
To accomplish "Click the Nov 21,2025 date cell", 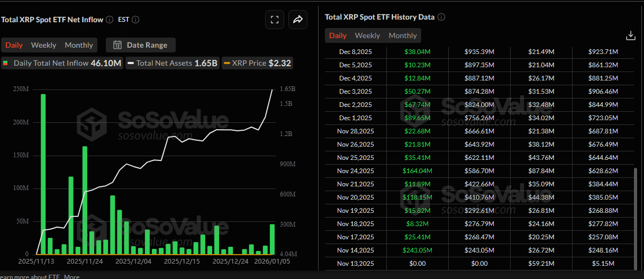I will click(356, 184).
